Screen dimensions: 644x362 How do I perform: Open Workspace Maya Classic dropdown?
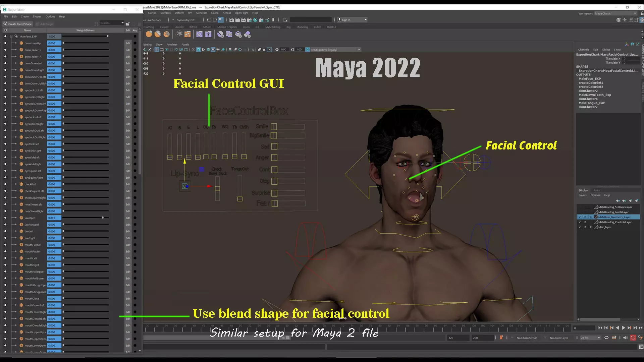pyautogui.click(x=615, y=13)
